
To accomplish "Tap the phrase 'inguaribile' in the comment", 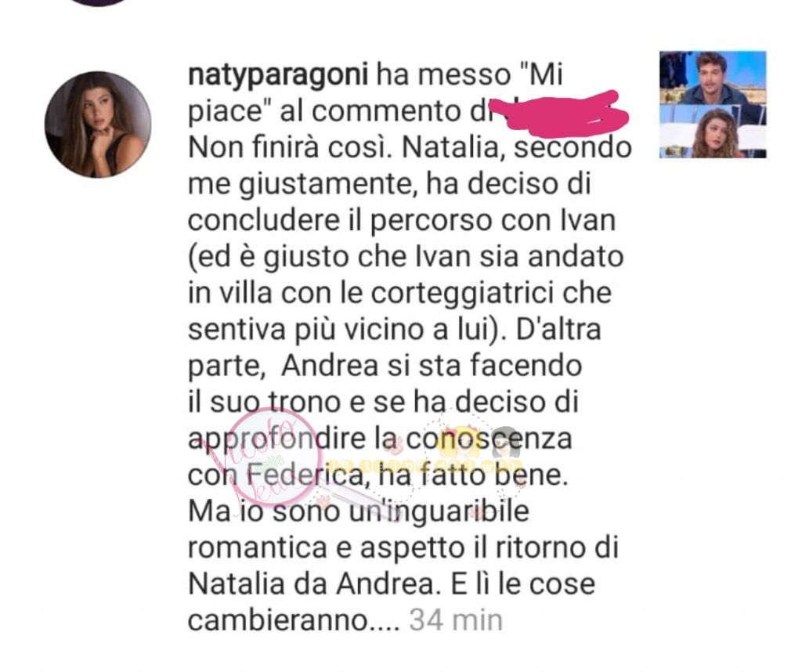I will click(456, 512).
